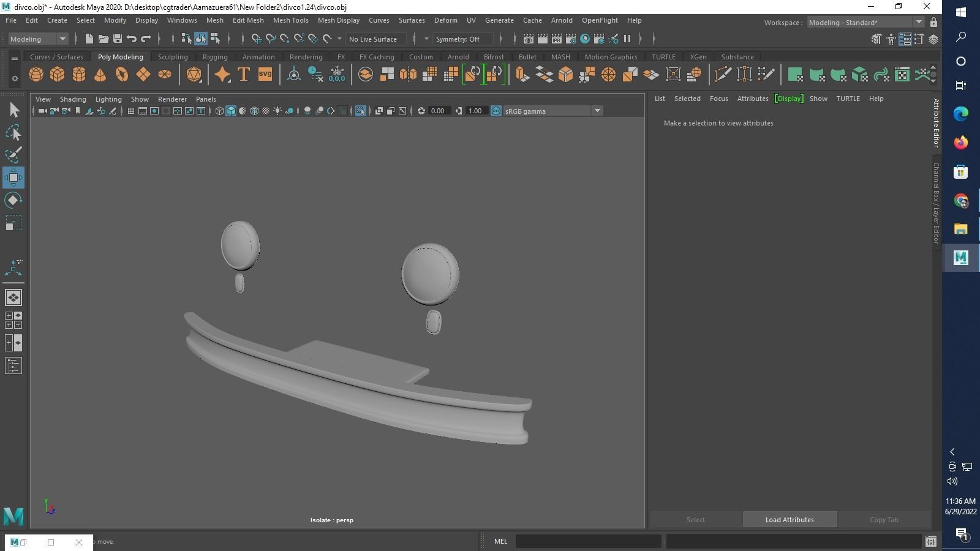Screen dimensions: 980x551
Task: Select the Lasso tool in the toolbox
Action: [13, 133]
